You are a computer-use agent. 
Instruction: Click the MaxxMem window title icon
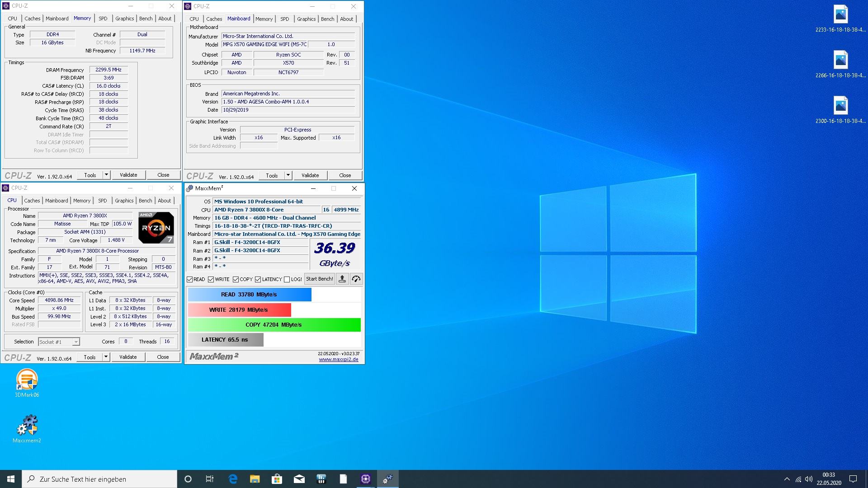[x=190, y=188]
